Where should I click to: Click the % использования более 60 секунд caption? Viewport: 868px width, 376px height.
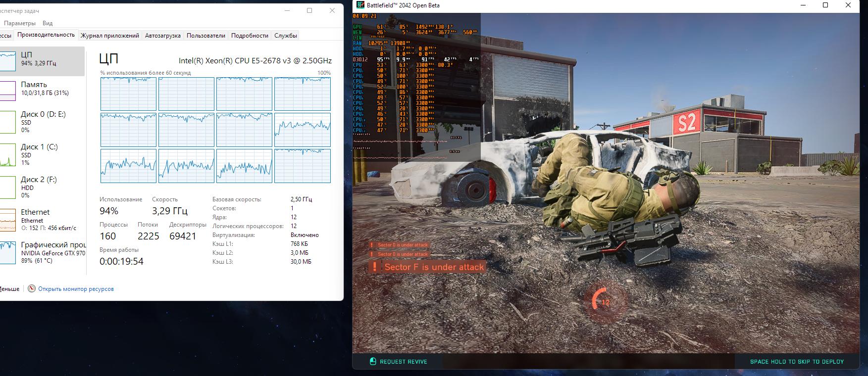coord(145,73)
